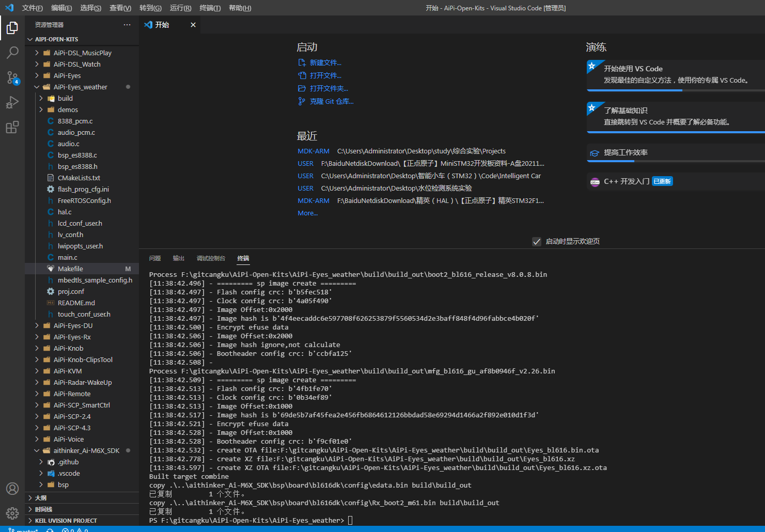Viewport: 765px width, 532px height.
Task: Expand the AiPi-DSL_Watch folder
Action: click(37, 64)
